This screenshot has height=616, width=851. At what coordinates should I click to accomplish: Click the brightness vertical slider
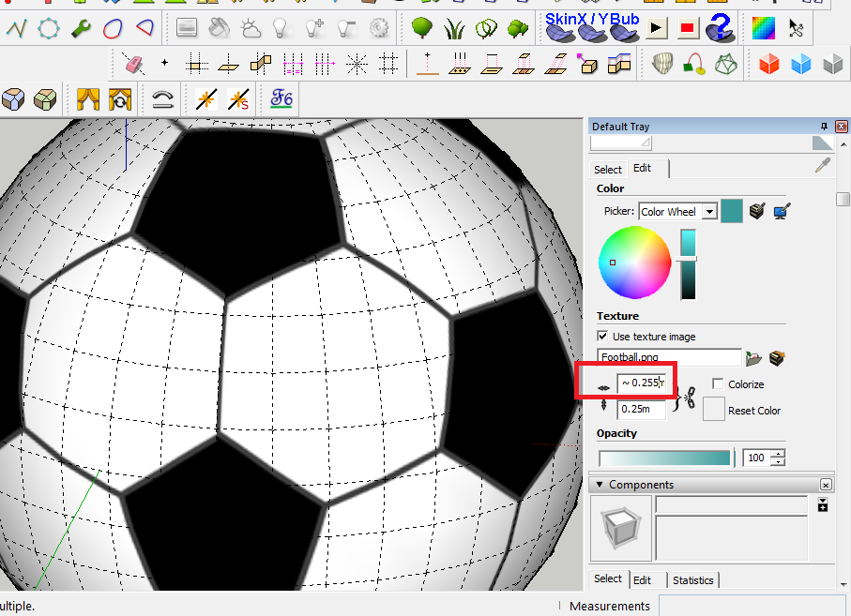688,264
